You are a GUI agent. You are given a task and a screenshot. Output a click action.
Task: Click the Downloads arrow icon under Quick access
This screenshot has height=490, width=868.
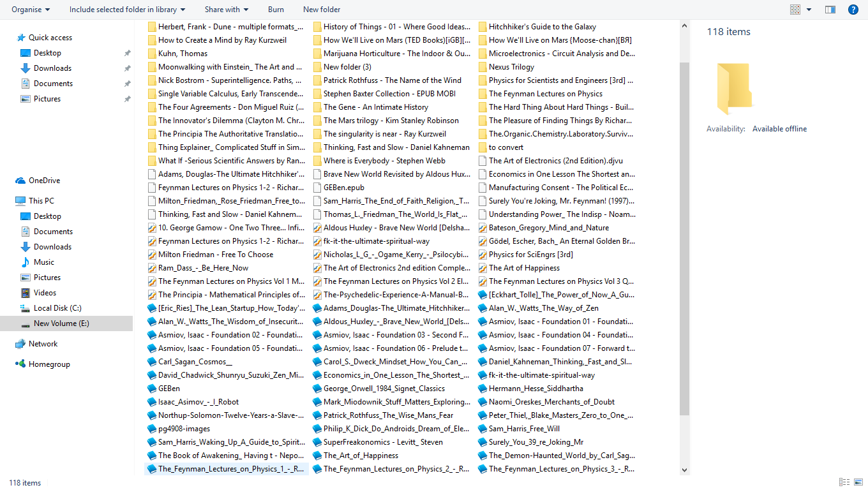tap(26, 68)
